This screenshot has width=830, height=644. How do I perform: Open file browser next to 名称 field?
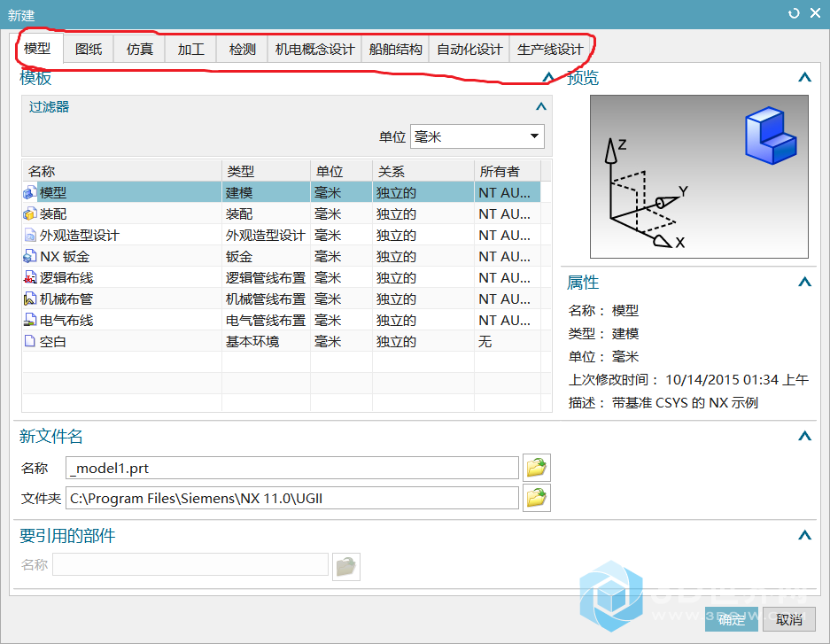(537, 468)
